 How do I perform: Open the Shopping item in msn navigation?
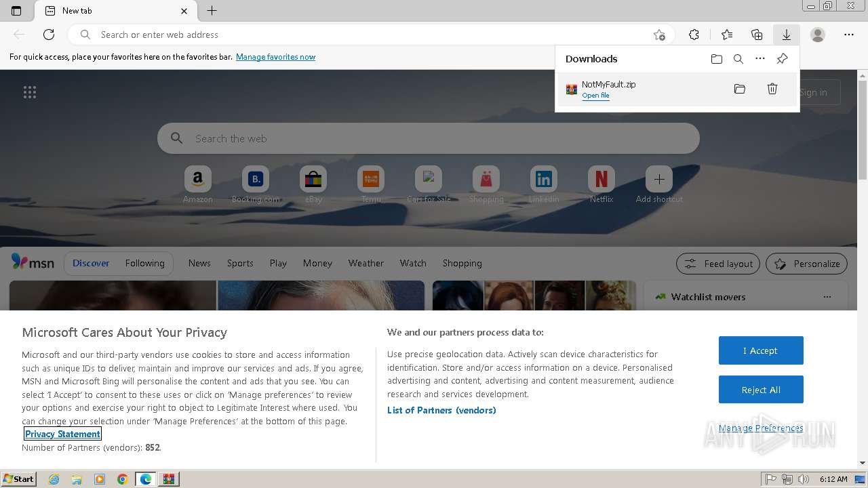pyautogui.click(x=462, y=263)
